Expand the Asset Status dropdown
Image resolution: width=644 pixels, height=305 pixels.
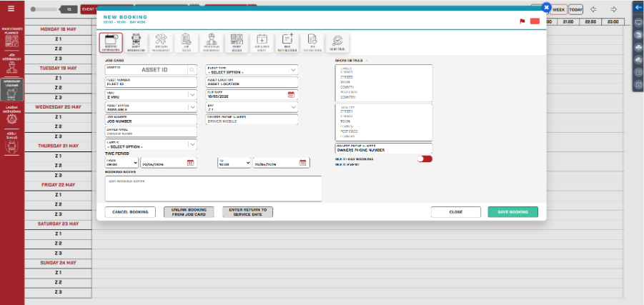click(x=192, y=107)
